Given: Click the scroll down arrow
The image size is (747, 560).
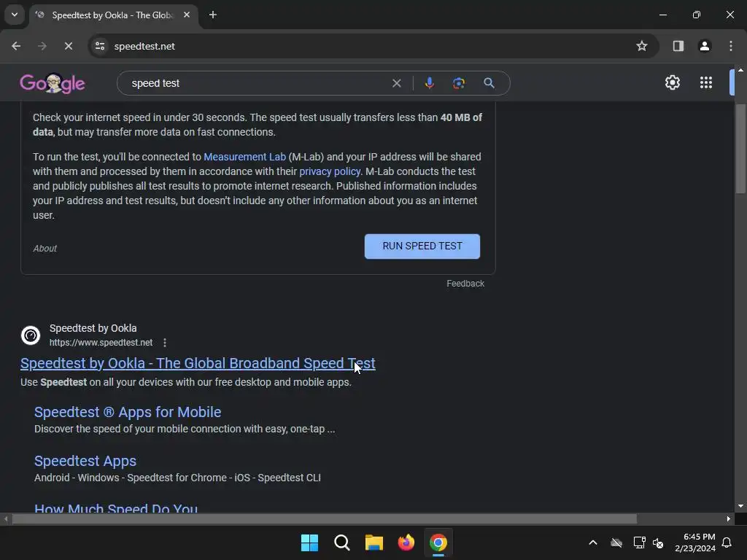Looking at the screenshot, I should click(x=740, y=506).
